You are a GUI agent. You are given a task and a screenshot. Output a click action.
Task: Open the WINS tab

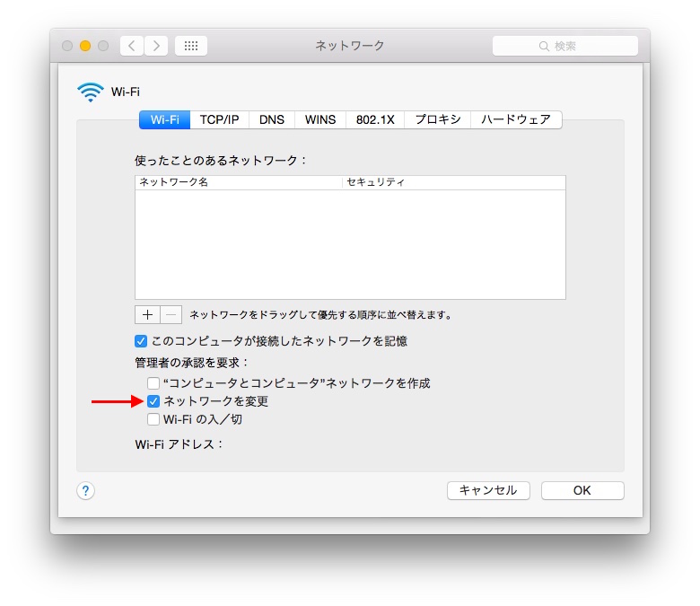tap(320, 119)
